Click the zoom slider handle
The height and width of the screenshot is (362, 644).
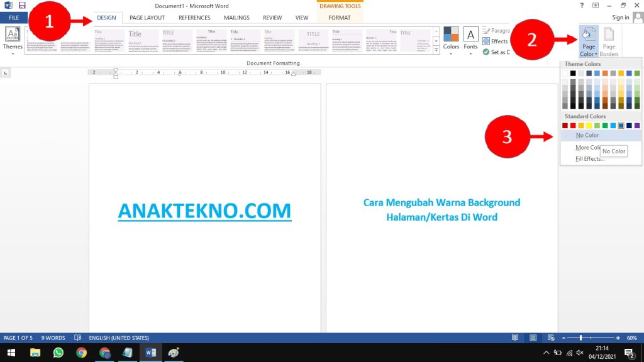click(x=580, y=337)
